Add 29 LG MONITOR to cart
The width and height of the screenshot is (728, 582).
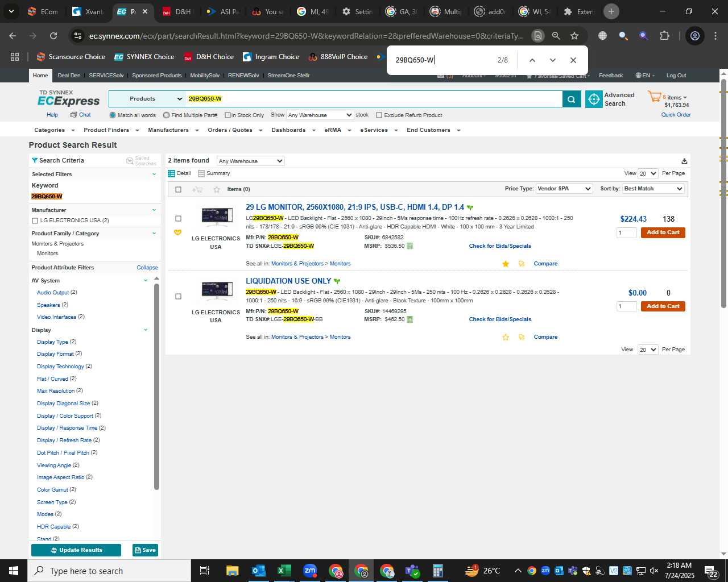(x=663, y=232)
